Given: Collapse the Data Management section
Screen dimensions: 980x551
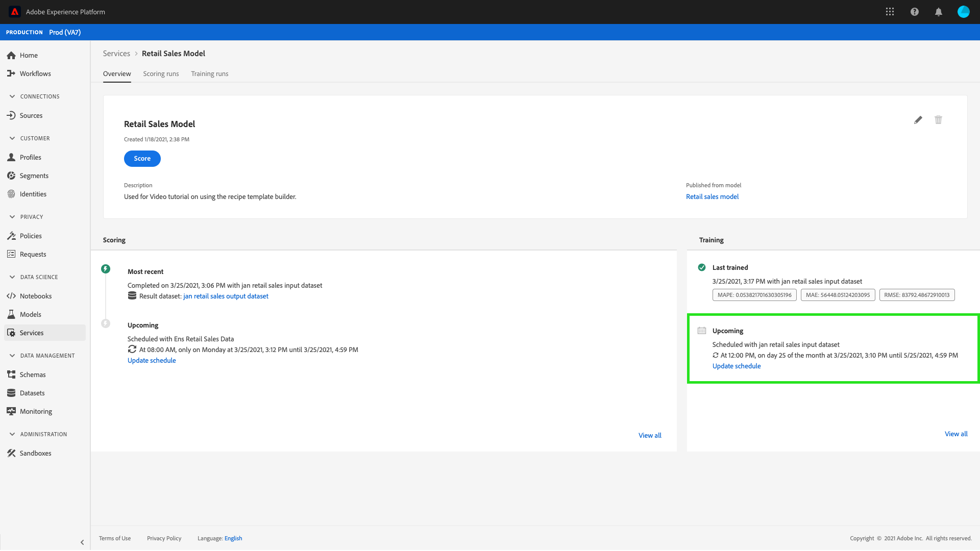Looking at the screenshot, I should point(12,356).
